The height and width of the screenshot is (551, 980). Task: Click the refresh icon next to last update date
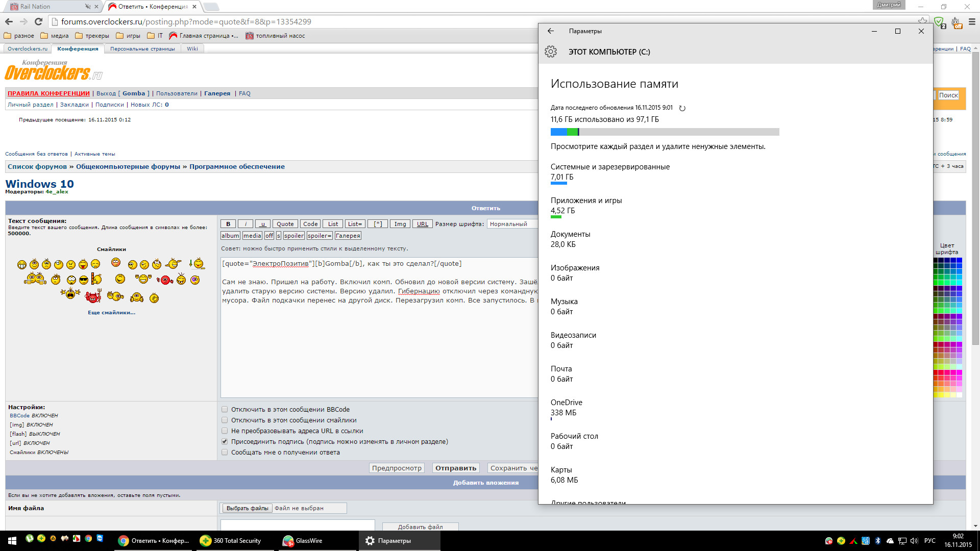(x=682, y=108)
